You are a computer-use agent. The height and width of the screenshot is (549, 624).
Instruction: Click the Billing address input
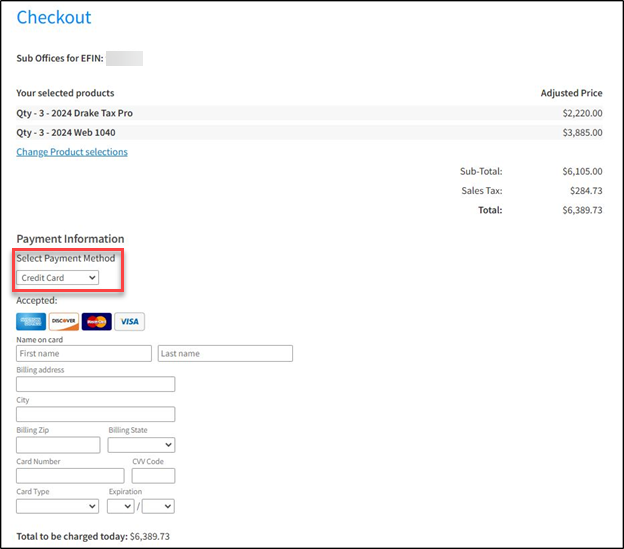pyautogui.click(x=96, y=384)
